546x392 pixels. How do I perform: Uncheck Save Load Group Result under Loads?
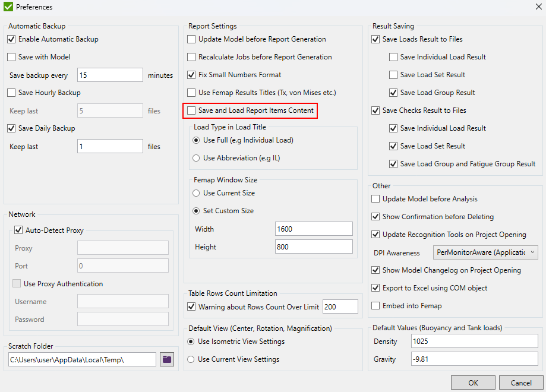pyautogui.click(x=393, y=93)
